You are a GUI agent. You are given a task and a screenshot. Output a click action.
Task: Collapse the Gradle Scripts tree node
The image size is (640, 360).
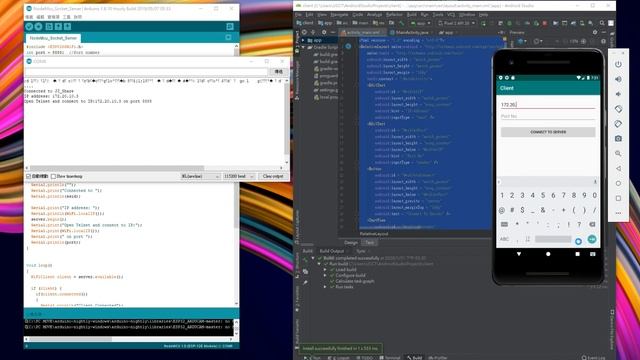pos(303,47)
